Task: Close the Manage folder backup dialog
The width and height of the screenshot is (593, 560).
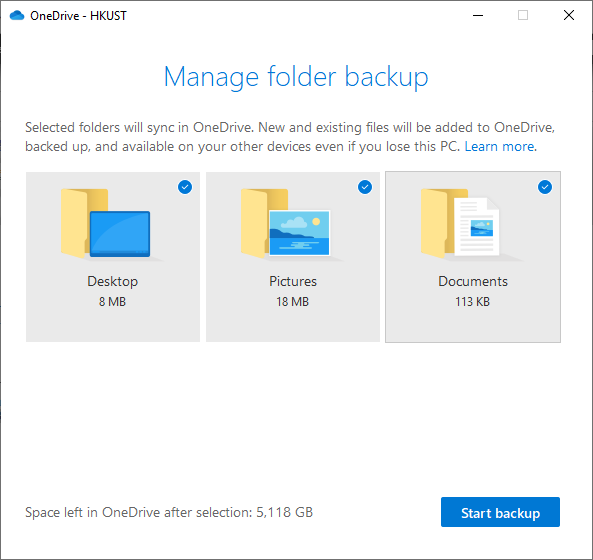Action: pos(569,16)
